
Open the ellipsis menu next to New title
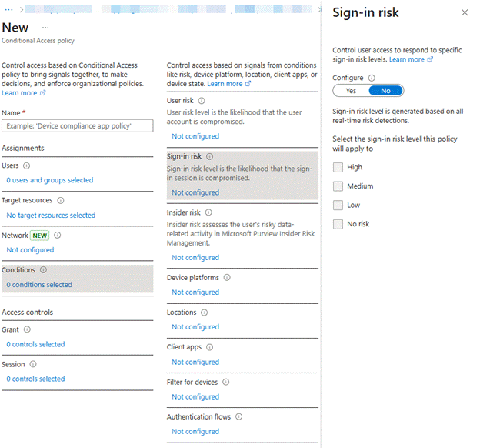point(45,28)
